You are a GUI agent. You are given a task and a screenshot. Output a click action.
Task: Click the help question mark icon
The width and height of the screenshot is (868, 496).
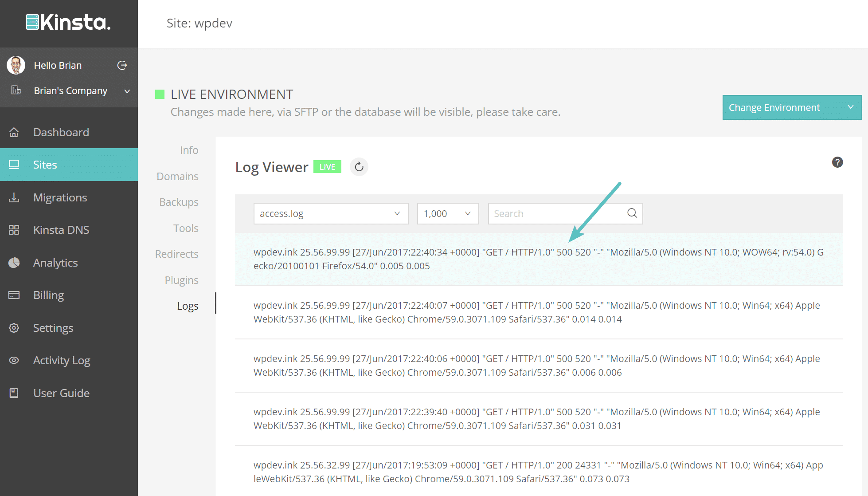coord(837,162)
